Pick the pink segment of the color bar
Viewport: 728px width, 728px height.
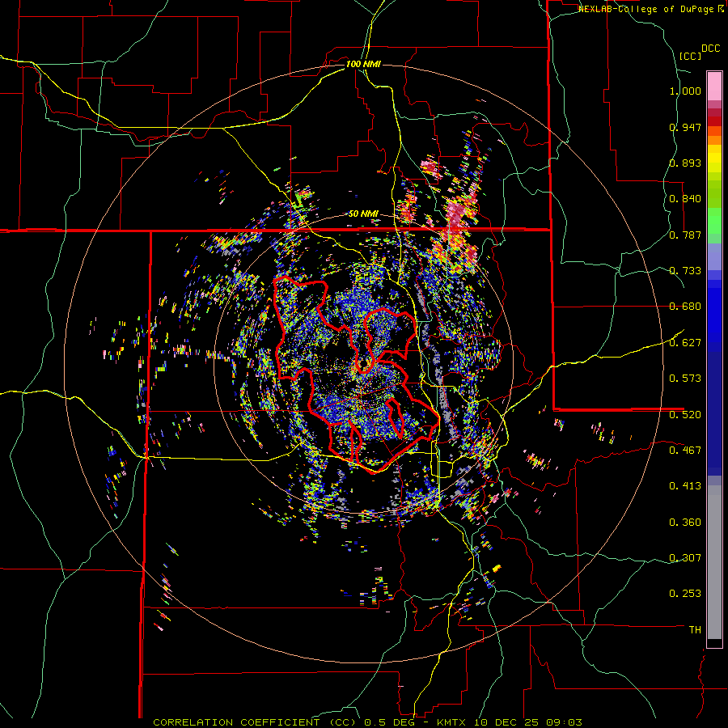pyautogui.click(x=714, y=86)
